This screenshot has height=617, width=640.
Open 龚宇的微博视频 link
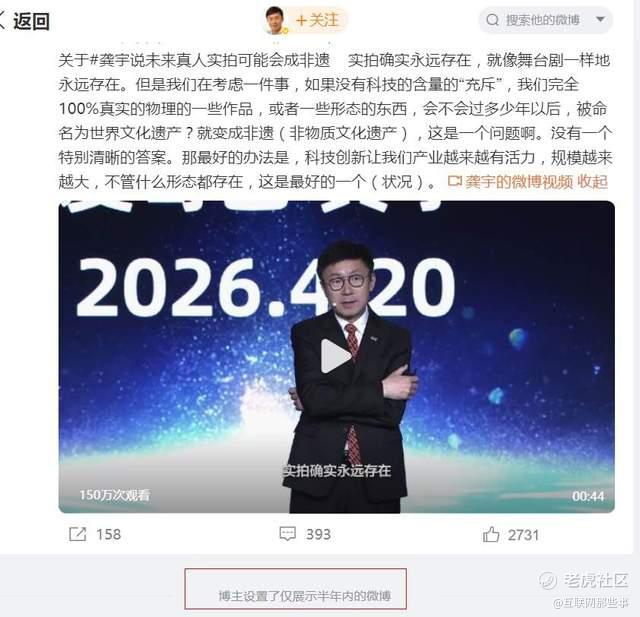point(519,182)
